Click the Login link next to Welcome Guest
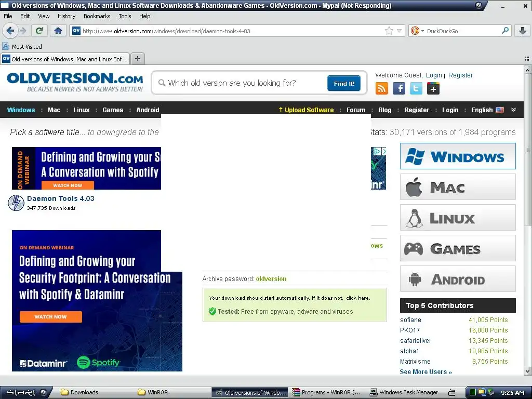This screenshot has height=399, width=532. (434, 75)
